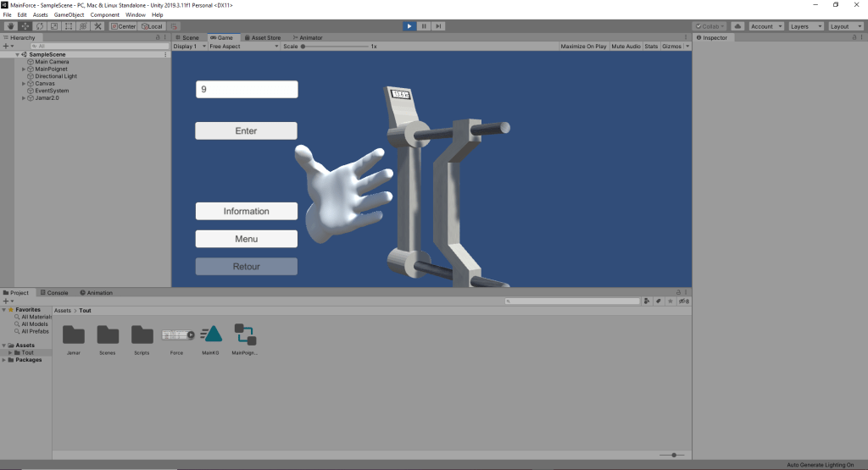The image size is (868, 470).
Task: Expand the Canvas object in Hierarchy
Action: [24, 84]
